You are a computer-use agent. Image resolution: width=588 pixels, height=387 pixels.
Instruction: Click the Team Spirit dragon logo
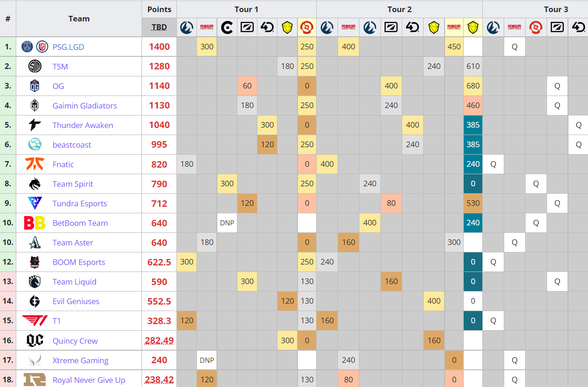35,184
